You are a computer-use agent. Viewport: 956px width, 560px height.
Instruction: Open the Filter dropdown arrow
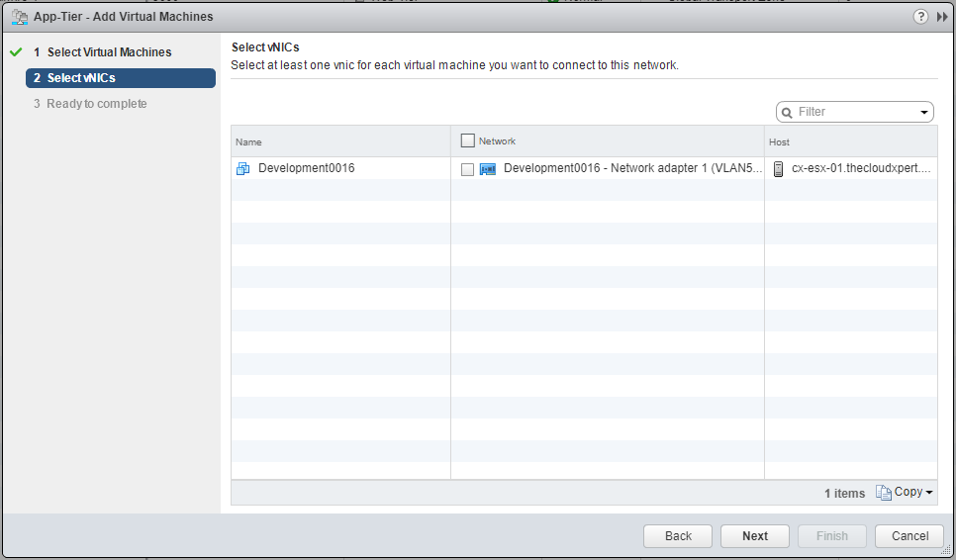[924, 113]
